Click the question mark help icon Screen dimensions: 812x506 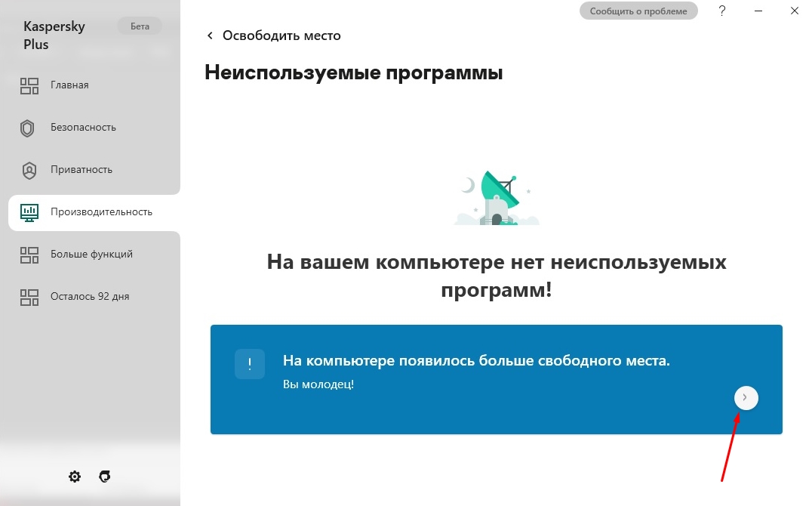coord(722,11)
